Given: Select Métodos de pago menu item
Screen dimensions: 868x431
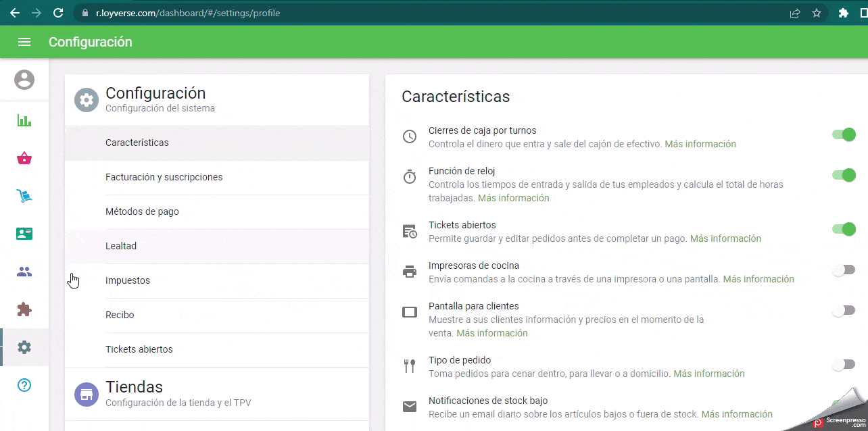Looking at the screenshot, I should coord(143,211).
